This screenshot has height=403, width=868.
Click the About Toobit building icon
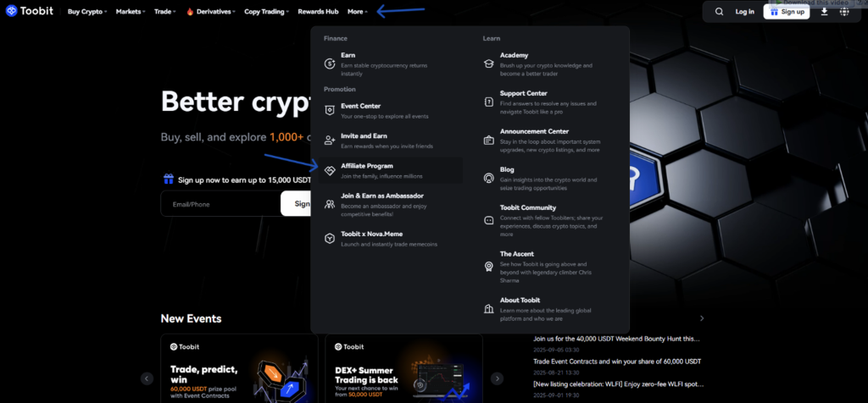coord(489,308)
